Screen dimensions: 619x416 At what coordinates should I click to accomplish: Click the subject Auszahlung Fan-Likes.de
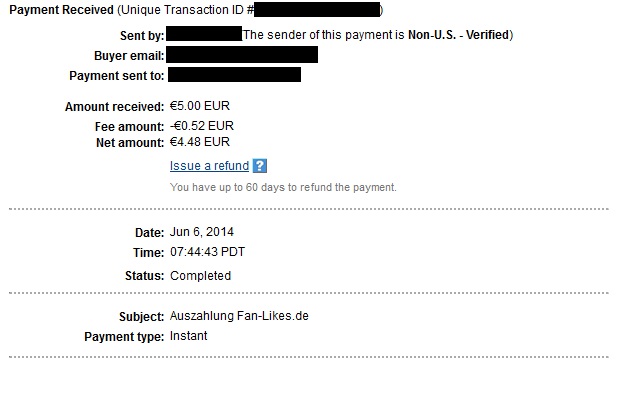[x=239, y=317]
